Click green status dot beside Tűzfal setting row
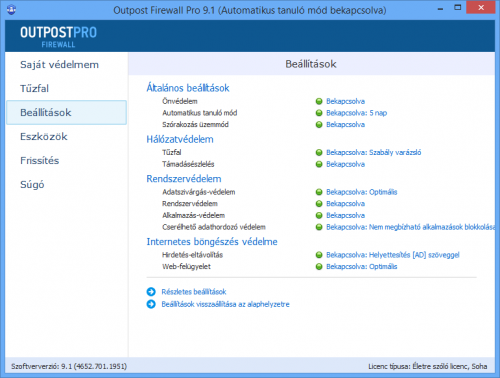 [319, 153]
